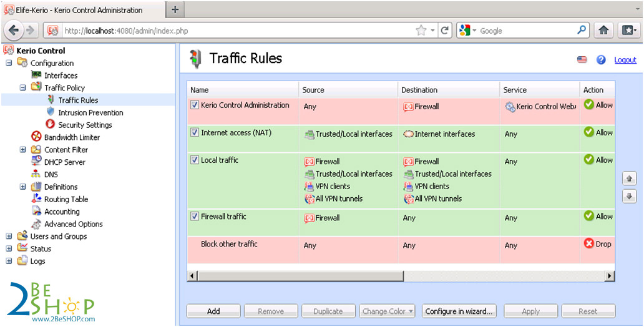The width and height of the screenshot is (644, 327).
Task: Click the Service column header
Action: pyautogui.click(x=540, y=90)
